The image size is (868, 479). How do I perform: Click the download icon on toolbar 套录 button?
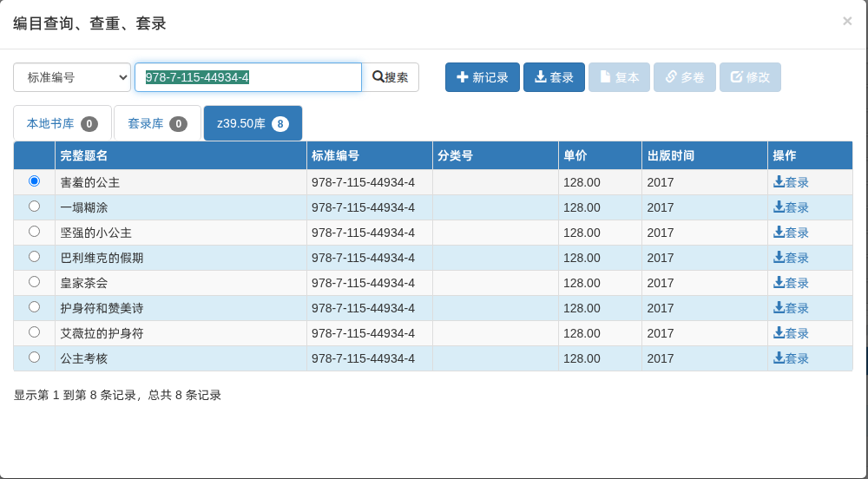point(540,76)
